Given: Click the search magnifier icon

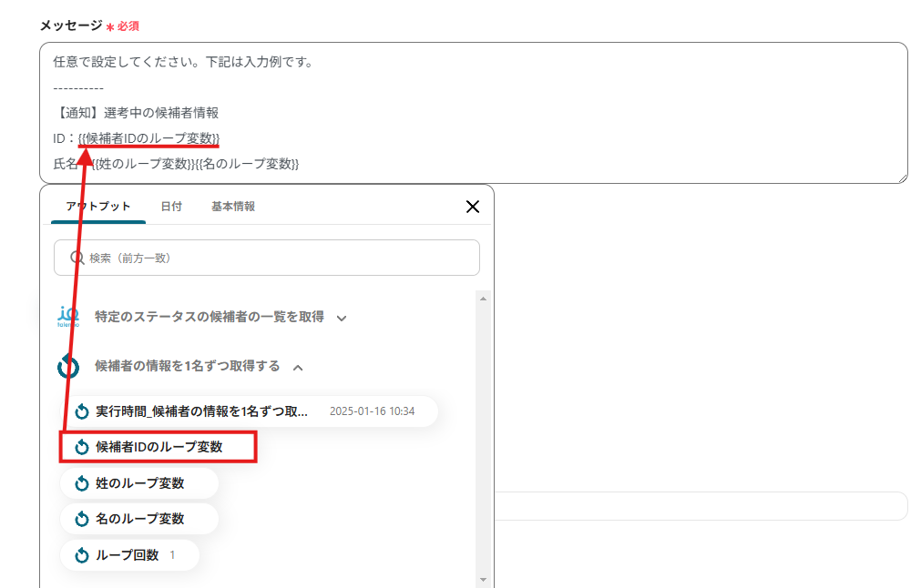Looking at the screenshot, I should (x=77, y=258).
